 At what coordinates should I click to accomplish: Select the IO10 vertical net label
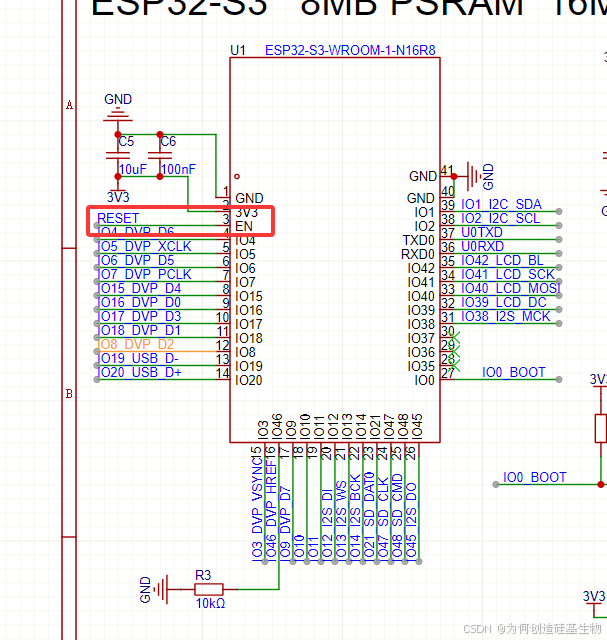[299, 545]
